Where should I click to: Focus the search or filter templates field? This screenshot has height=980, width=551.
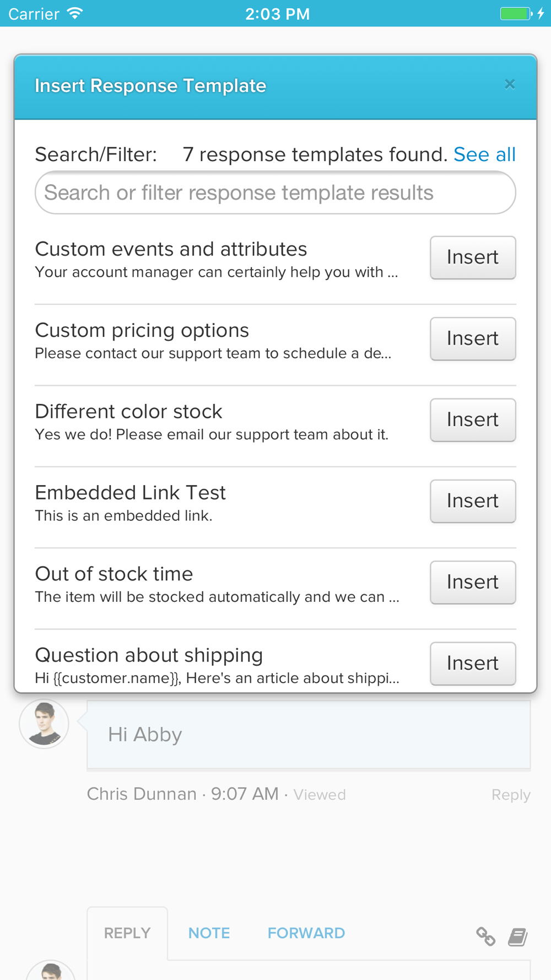click(x=275, y=193)
